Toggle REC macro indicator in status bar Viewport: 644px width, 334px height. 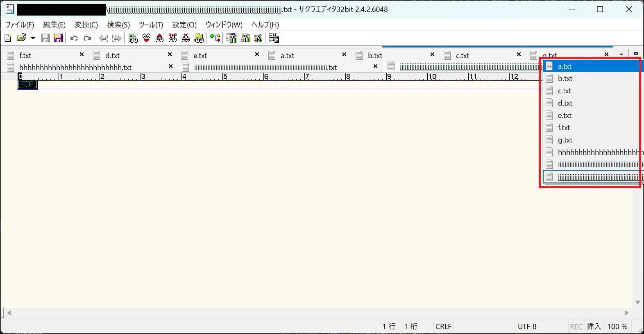coord(576,327)
